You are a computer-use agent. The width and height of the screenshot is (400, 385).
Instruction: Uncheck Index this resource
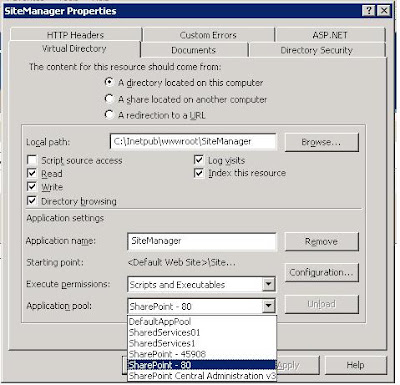pos(199,173)
